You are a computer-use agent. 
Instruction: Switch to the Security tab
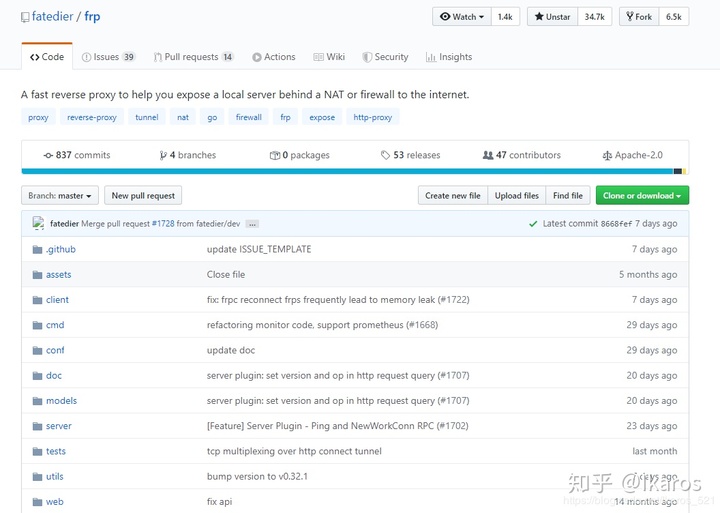[385, 57]
